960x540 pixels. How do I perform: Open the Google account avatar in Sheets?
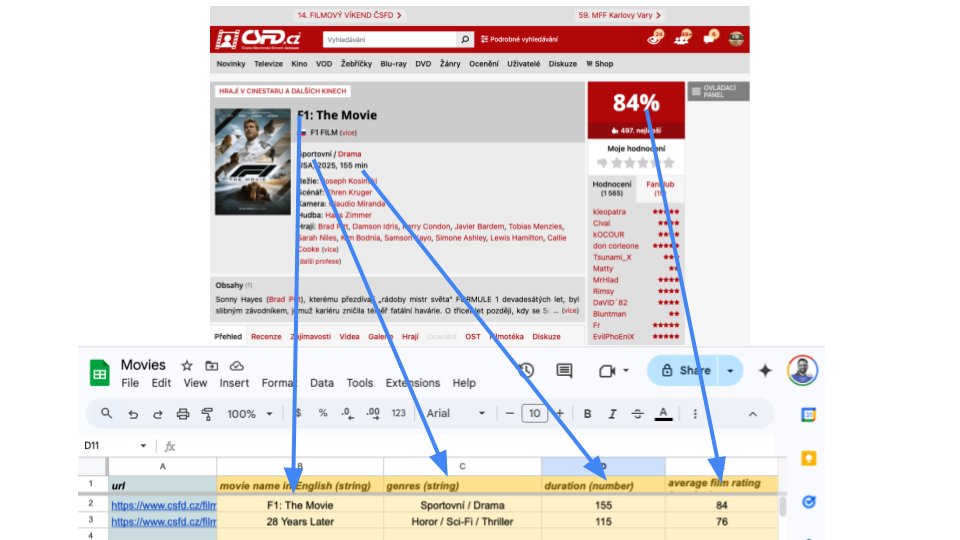802,370
